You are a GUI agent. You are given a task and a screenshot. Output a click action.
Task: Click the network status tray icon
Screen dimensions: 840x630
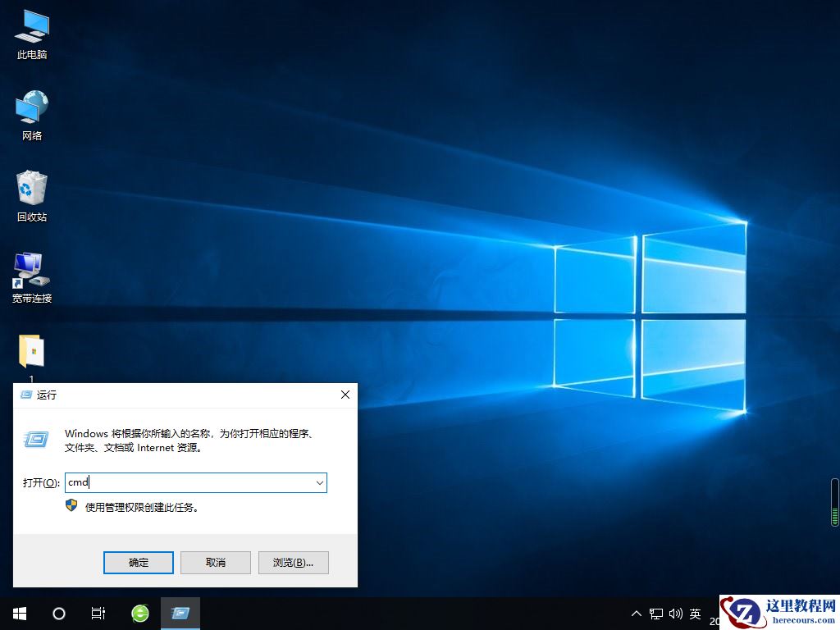coord(655,613)
